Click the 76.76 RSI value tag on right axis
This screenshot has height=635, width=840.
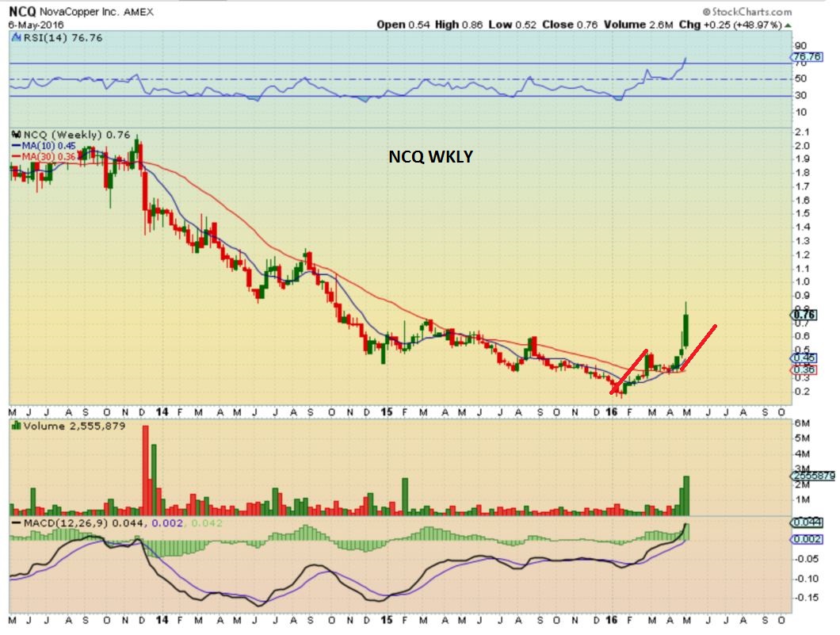click(x=807, y=56)
